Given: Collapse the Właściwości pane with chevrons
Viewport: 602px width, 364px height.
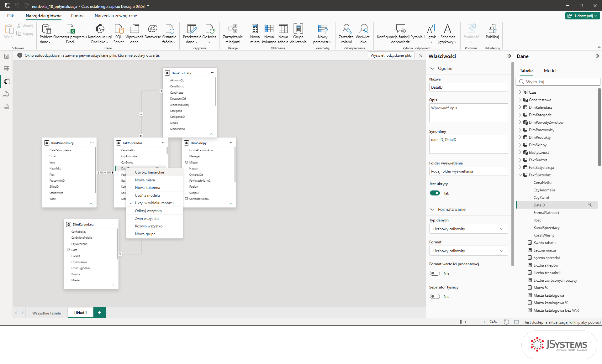Looking at the screenshot, I should (509, 56).
